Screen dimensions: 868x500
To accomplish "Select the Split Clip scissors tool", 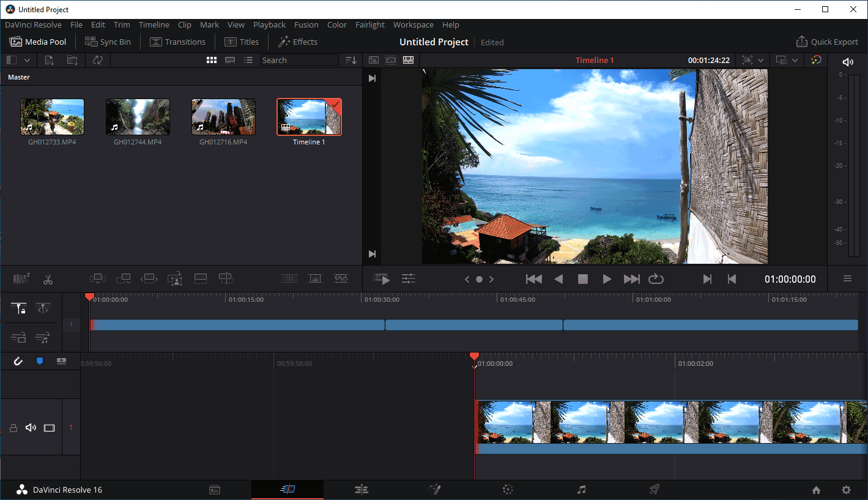I will point(48,279).
